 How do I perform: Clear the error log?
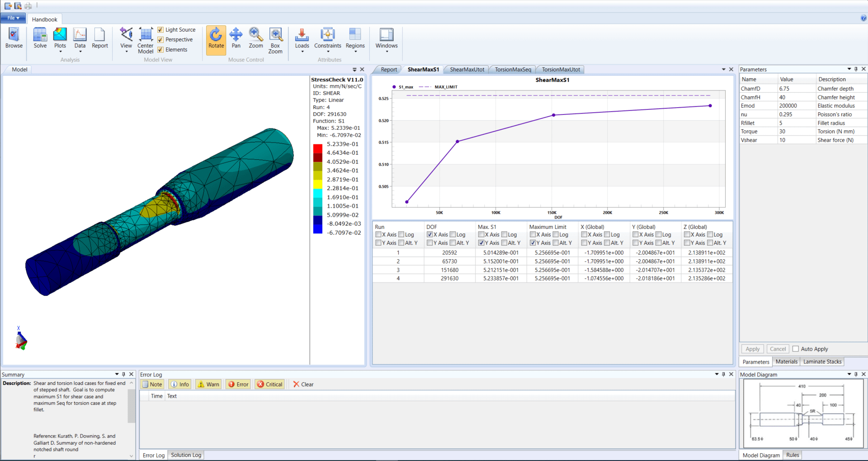point(303,384)
